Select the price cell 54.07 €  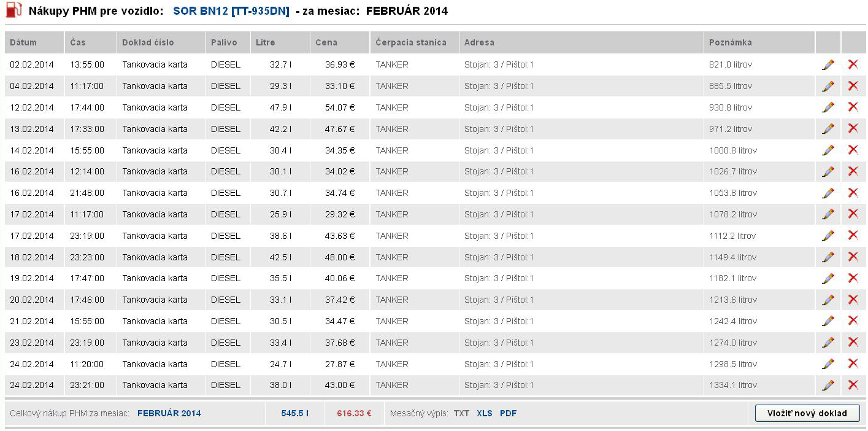click(x=340, y=107)
